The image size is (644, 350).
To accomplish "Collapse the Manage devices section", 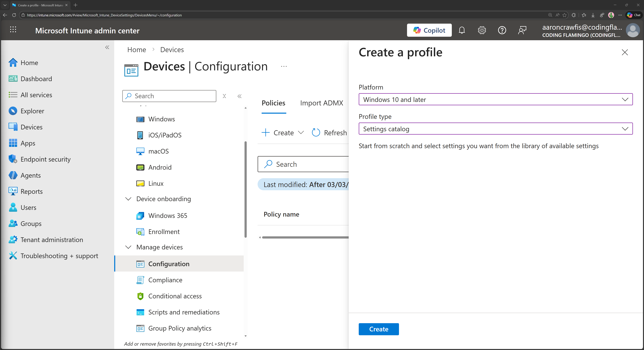I will [x=128, y=247].
